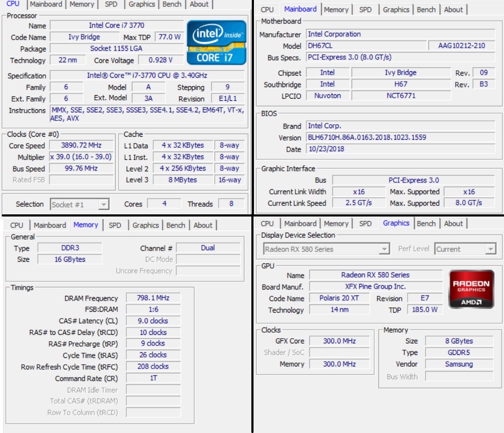Click the memory size '16 GBytes'
This screenshot has height=433, width=504.
pyautogui.click(x=70, y=259)
